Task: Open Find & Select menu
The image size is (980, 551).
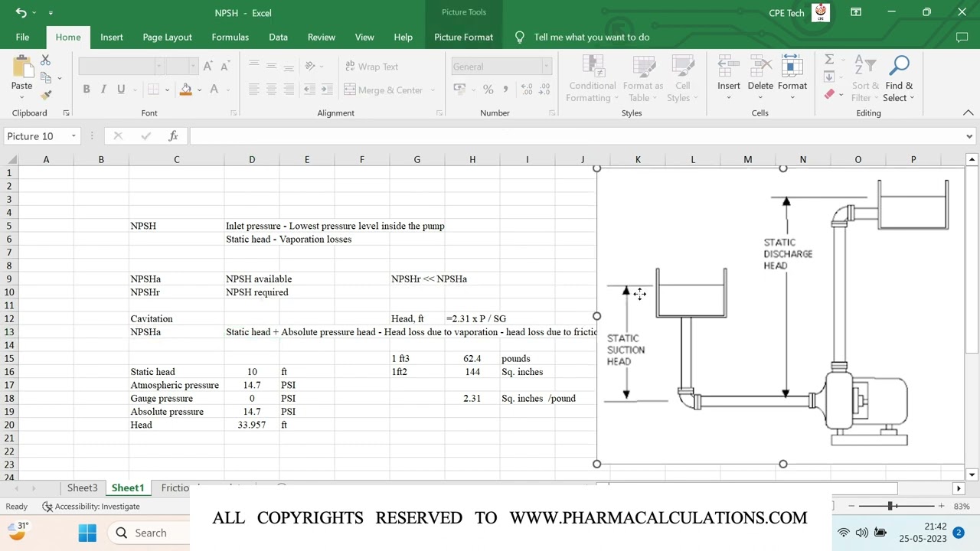Action: click(899, 79)
